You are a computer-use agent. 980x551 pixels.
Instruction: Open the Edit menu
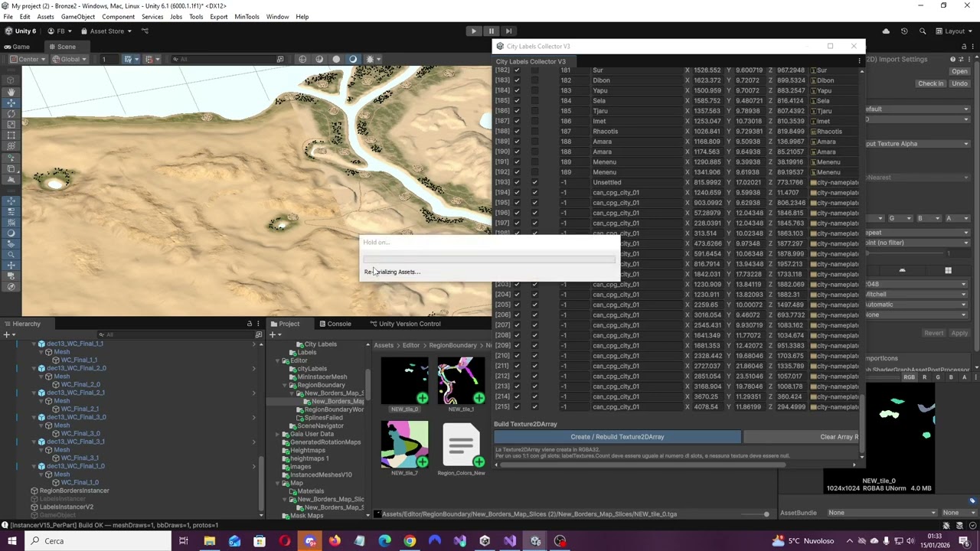coord(25,17)
